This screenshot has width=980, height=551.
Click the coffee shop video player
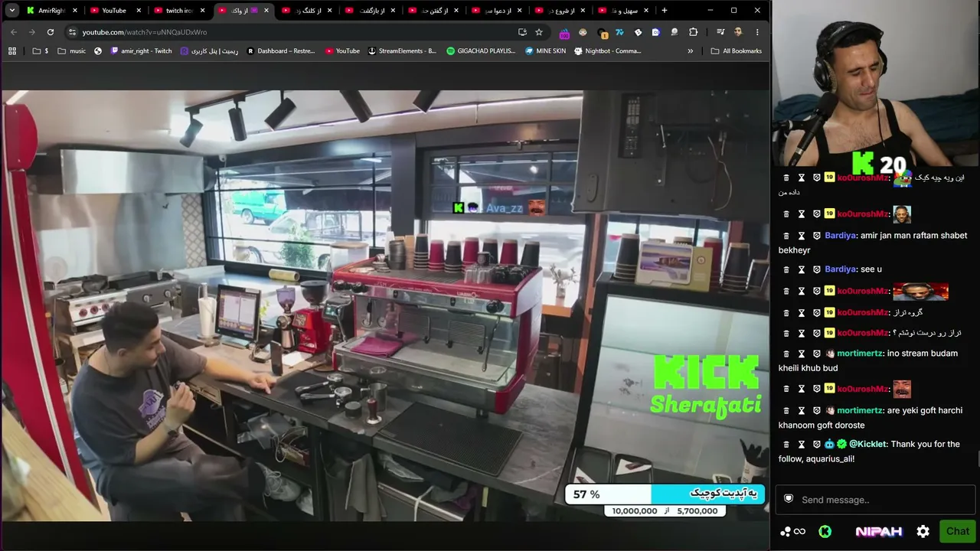pyautogui.click(x=385, y=305)
